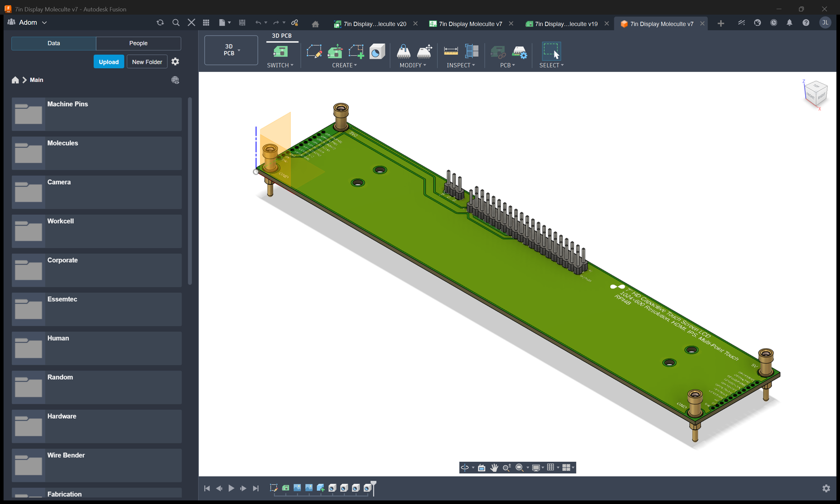Click the globe icon beside Main
Viewport: 840px width, 504px height.
[175, 80]
